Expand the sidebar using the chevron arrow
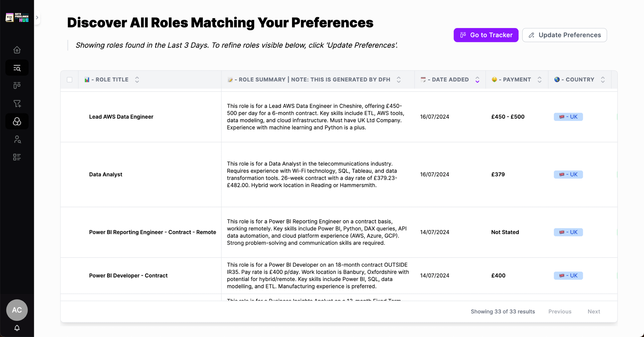The image size is (644, 337). 37,18
